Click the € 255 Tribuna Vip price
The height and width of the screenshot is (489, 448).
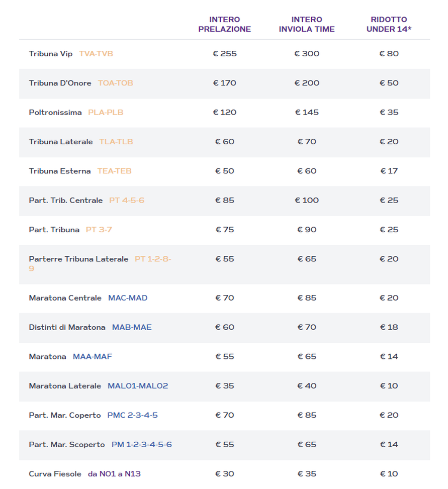pyautogui.click(x=224, y=54)
